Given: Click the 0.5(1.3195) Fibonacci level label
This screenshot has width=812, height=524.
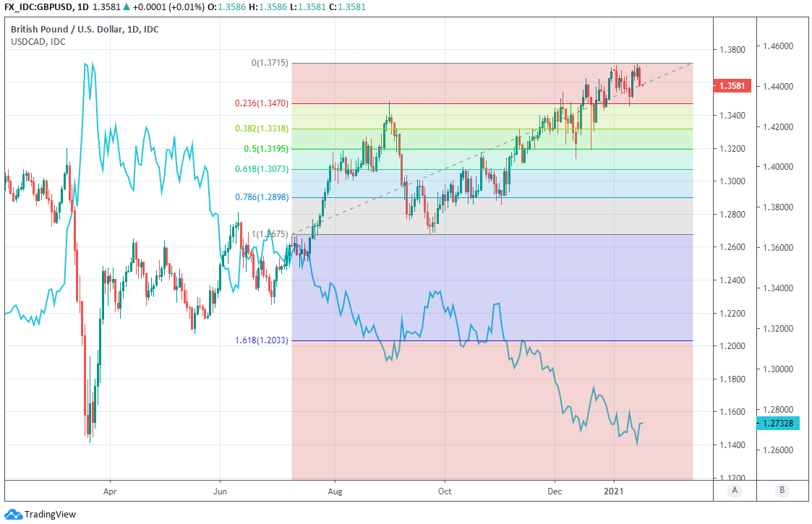Looking at the screenshot, I should [265, 149].
